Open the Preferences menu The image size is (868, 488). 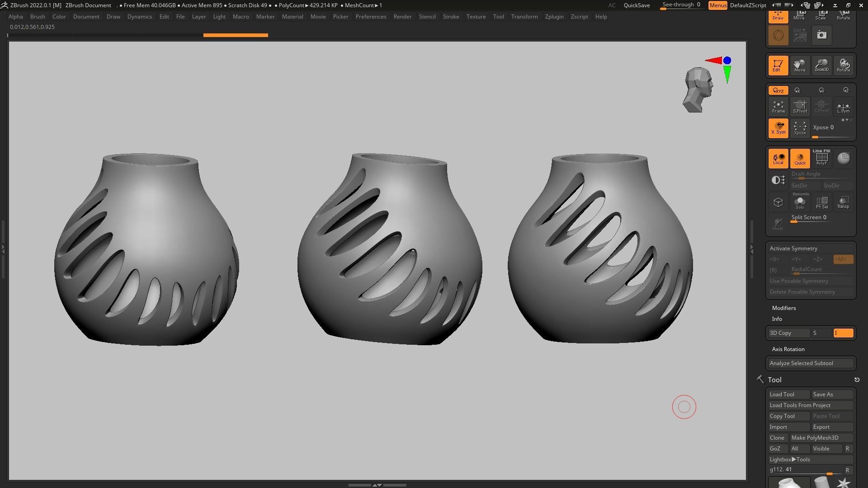click(x=371, y=17)
